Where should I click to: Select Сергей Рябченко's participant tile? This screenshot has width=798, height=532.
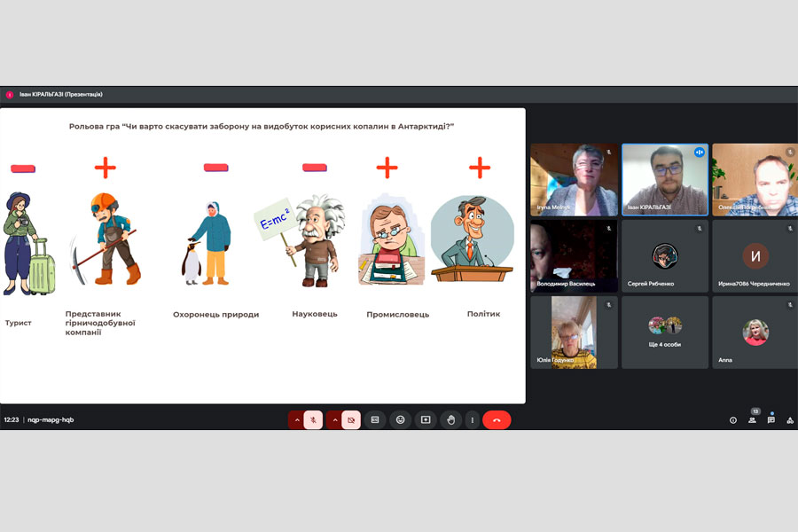[665, 256]
